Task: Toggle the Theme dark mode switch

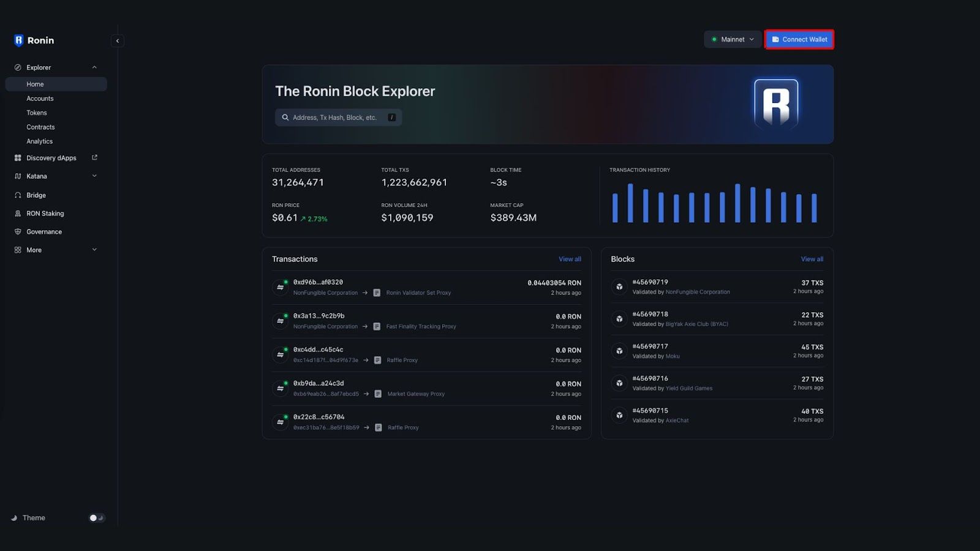Action: [97, 518]
